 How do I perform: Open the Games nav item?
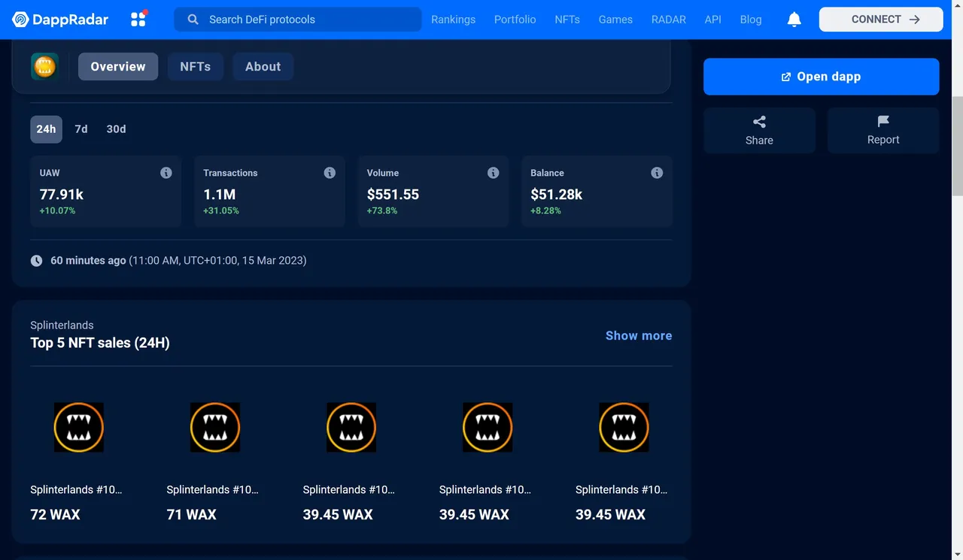[x=615, y=20]
